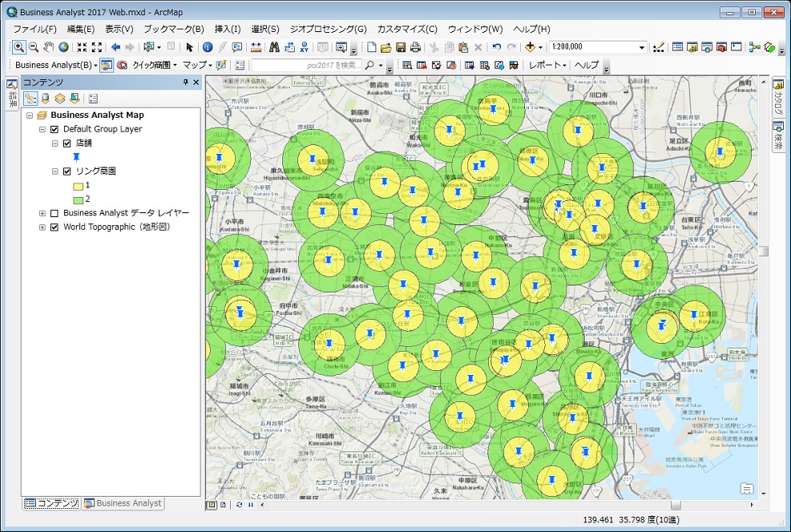The image size is (791, 532).
Task: Open the クイック商圏 dropdown
Action: [155, 65]
